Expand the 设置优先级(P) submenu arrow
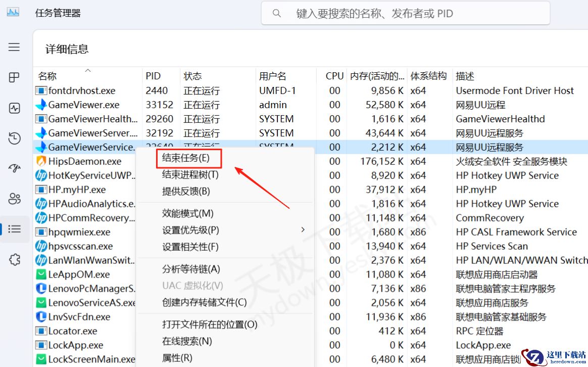588x367 pixels. click(x=303, y=230)
